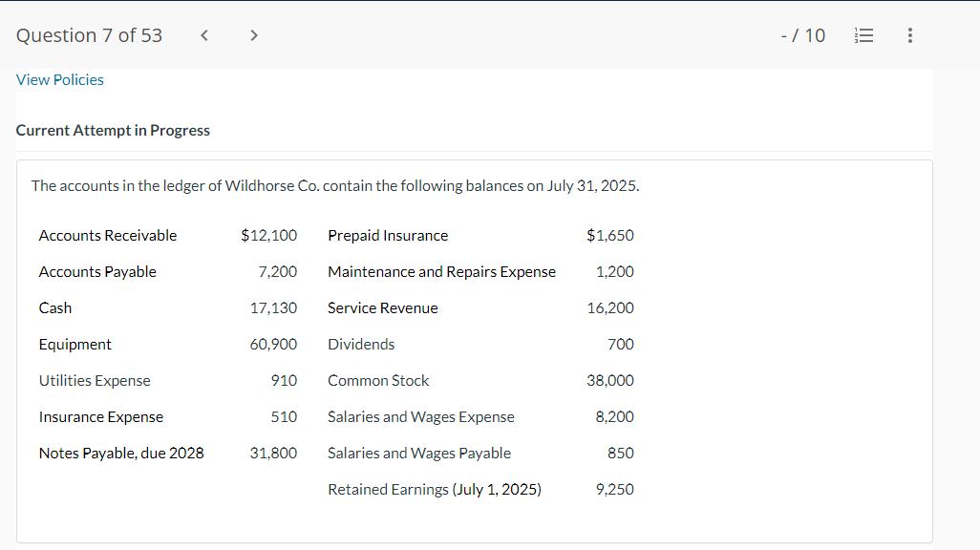The image size is (980, 550).
Task: Select the score display showing - / 10
Action: click(x=803, y=34)
